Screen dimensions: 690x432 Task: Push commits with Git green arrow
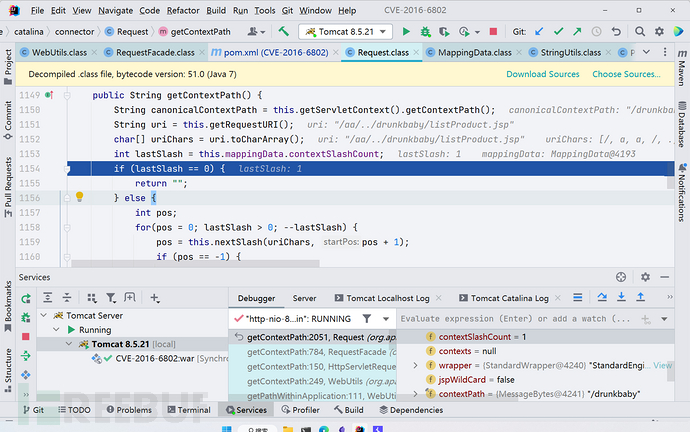pos(577,32)
